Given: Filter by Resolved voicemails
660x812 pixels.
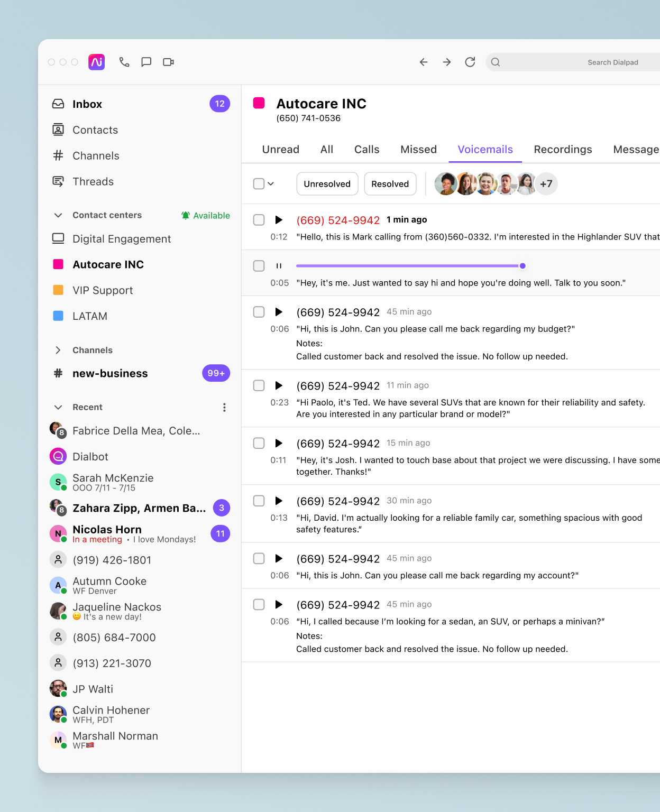Looking at the screenshot, I should (x=390, y=184).
